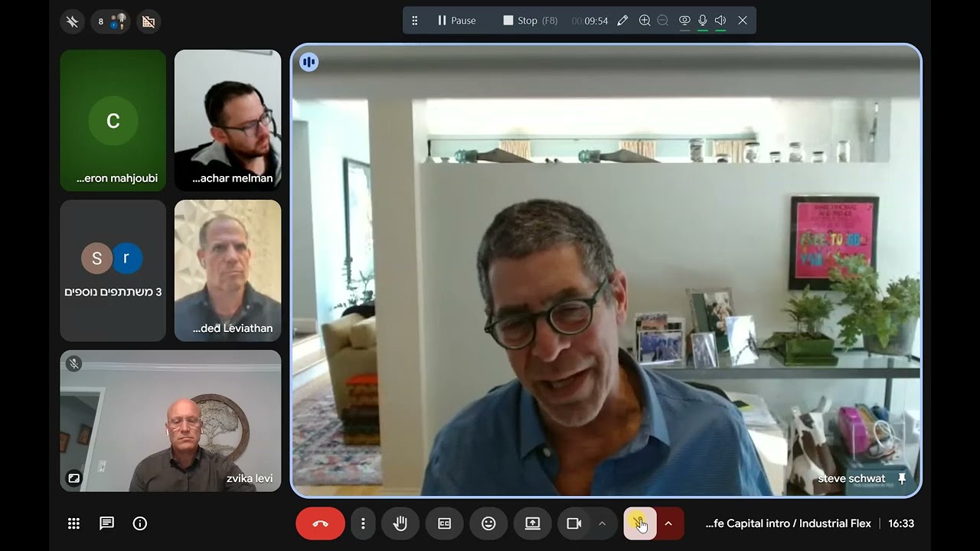
Task: Stop the recording (F8)
Action: 530,21
